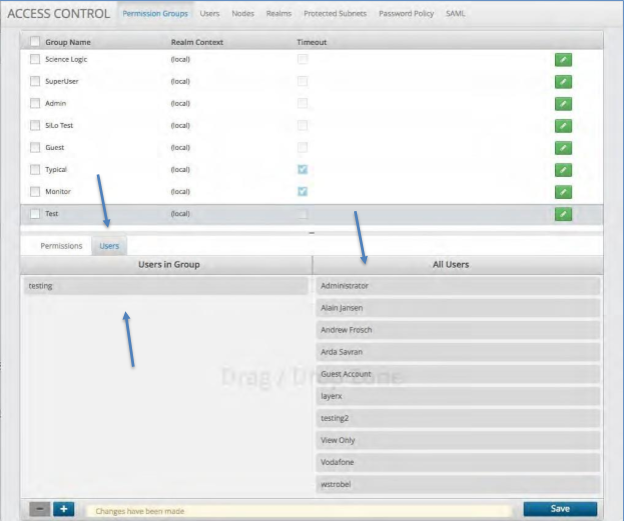Select the testing user in group
The width and height of the screenshot is (624, 521).
[x=165, y=286]
